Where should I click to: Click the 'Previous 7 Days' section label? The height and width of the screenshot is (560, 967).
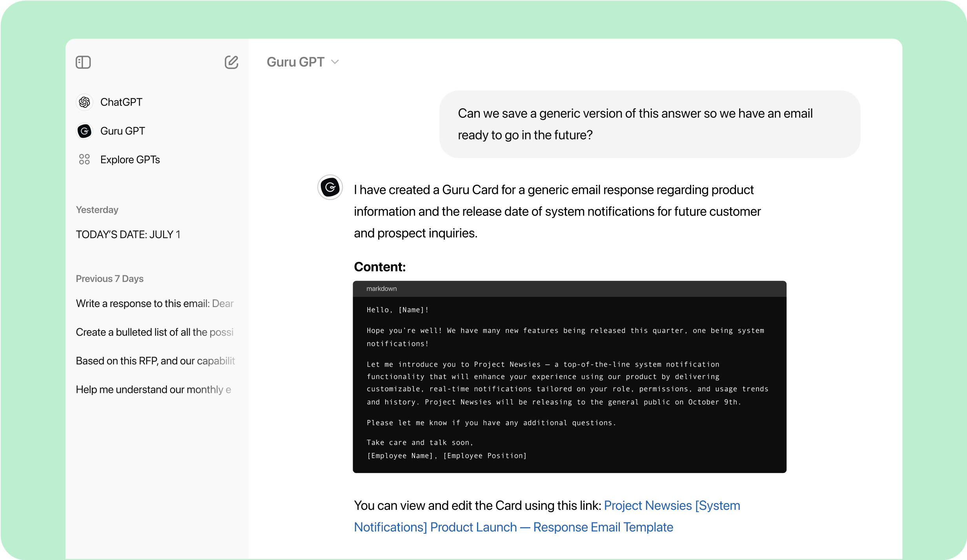109,279
